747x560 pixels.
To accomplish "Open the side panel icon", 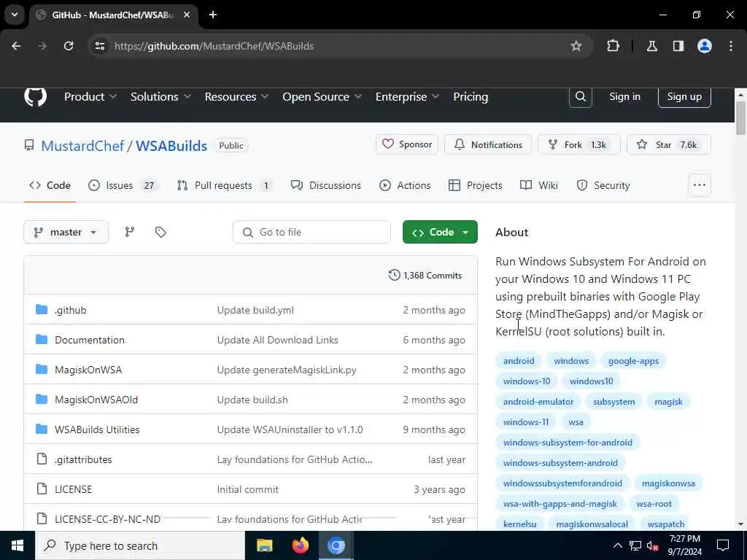I will [678, 46].
